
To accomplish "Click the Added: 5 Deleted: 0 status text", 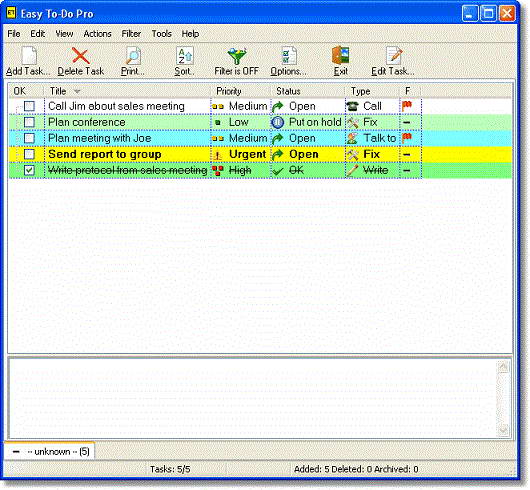I will pyautogui.click(x=356, y=469).
